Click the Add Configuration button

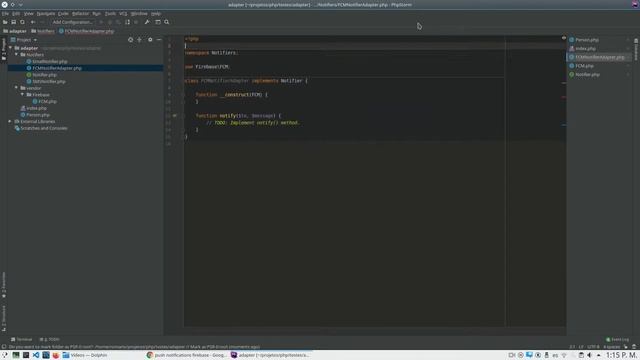[x=73, y=22]
